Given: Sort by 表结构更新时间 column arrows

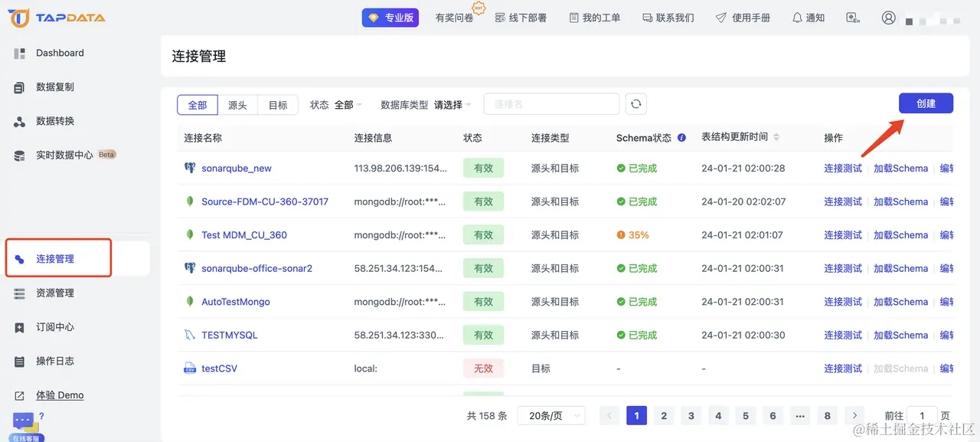Looking at the screenshot, I should [776, 137].
